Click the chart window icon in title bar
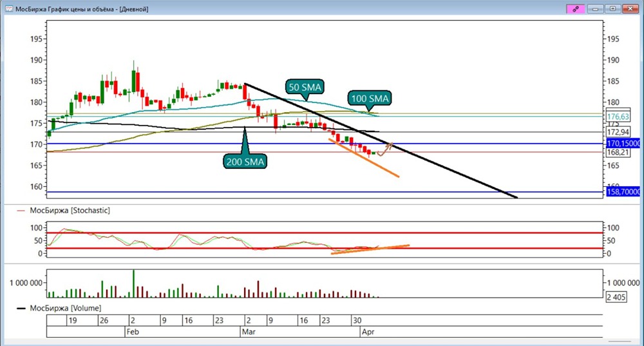 [8, 8]
